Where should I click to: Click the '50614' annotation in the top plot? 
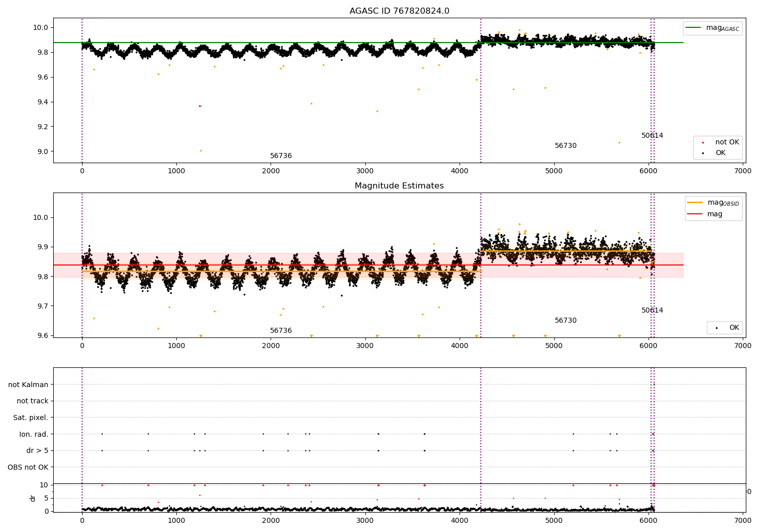click(652, 136)
